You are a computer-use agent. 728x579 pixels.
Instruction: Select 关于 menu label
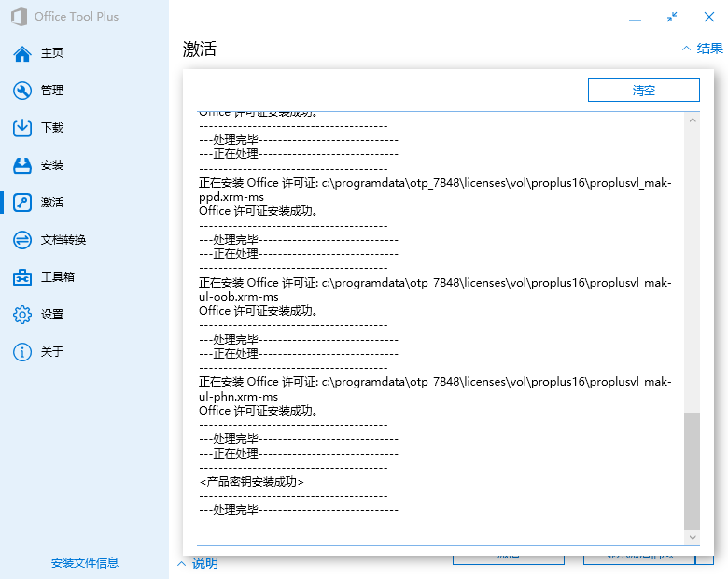[52, 352]
